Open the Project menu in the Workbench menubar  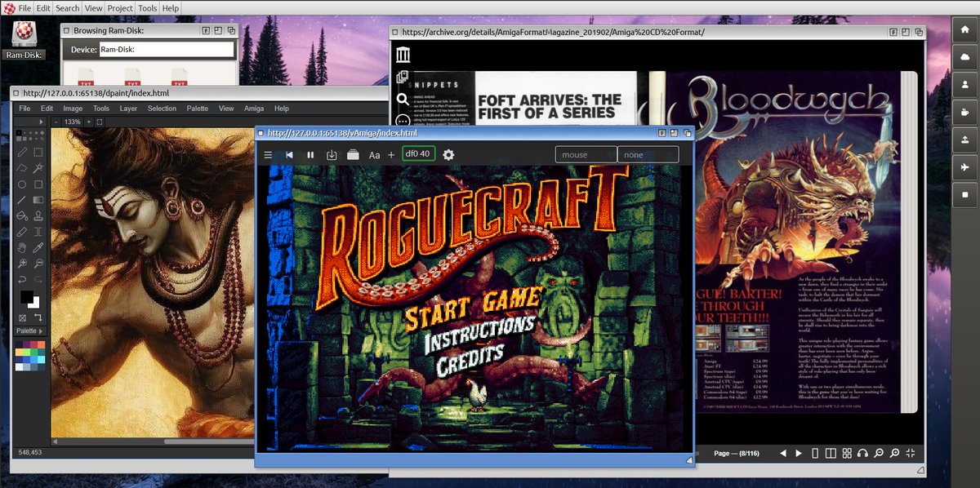tap(120, 8)
